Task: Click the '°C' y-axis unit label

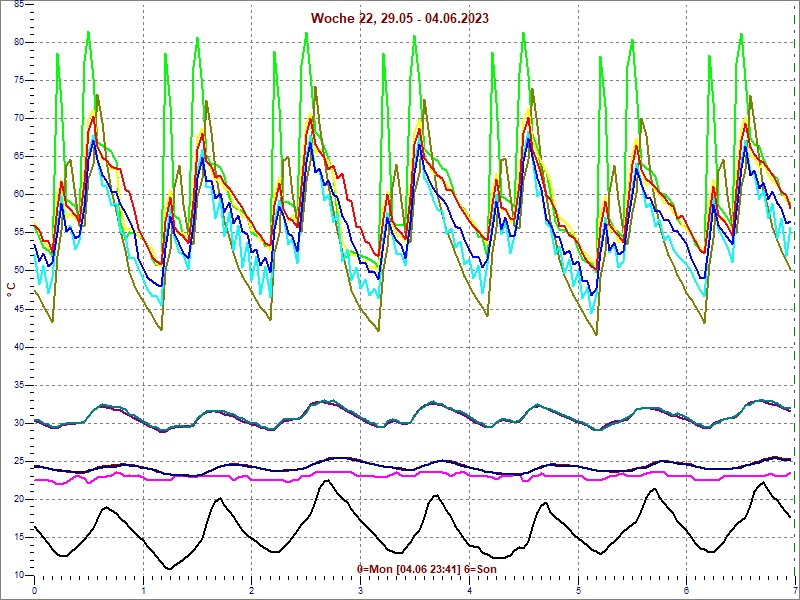Action: click(11, 290)
